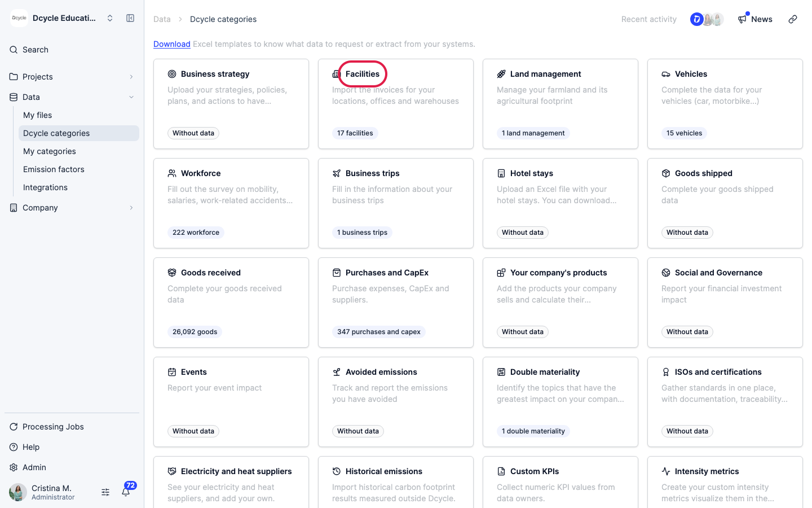
Task: Click Cristina M. profile avatar
Action: tap(18, 492)
